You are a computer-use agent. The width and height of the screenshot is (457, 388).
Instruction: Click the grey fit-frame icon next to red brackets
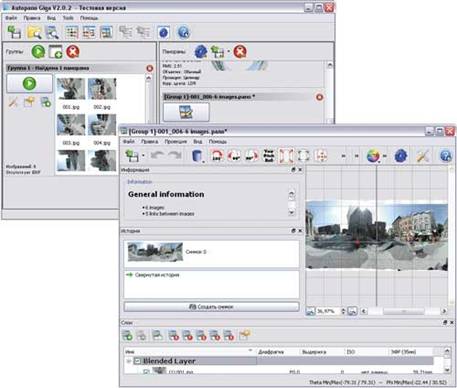(x=303, y=156)
